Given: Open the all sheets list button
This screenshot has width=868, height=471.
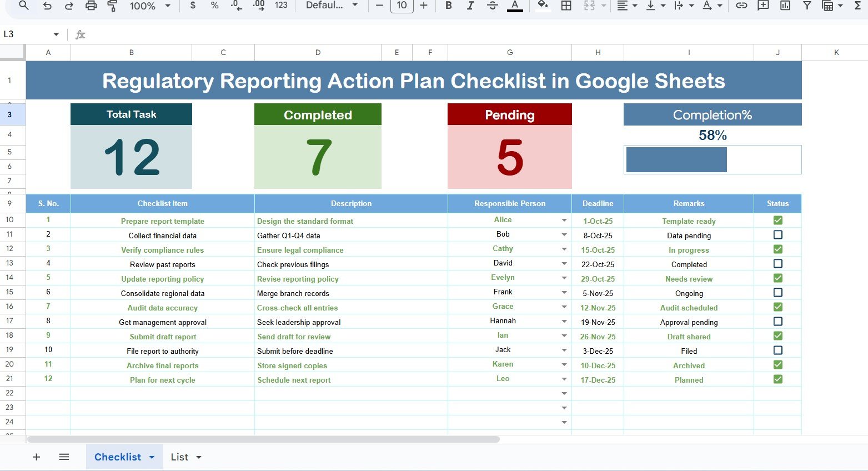Looking at the screenshot, I should (x=64, y=457).
